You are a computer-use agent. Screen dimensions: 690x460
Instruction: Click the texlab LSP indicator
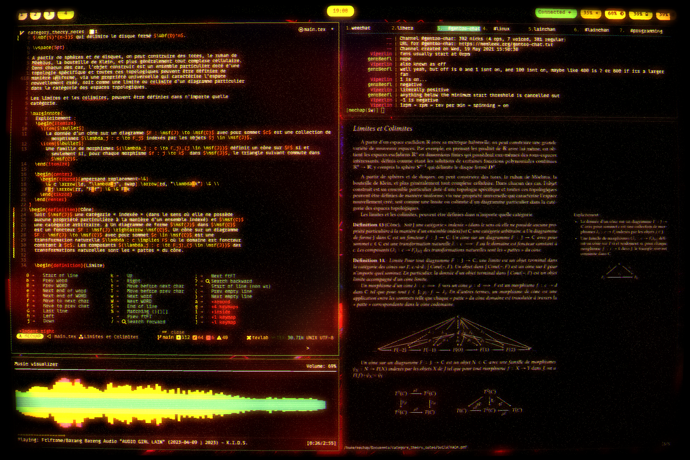pos(257,338)
